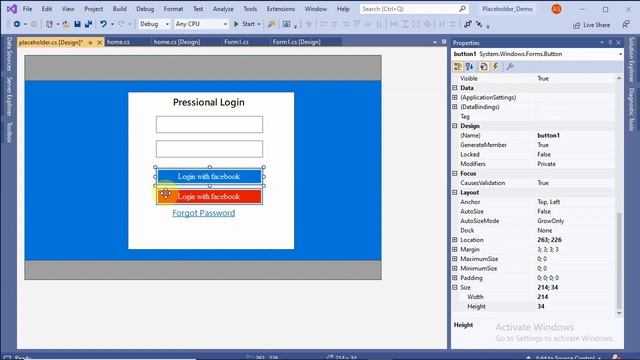Pin the placeholder.cs [Design] tab

click(90, 42)
